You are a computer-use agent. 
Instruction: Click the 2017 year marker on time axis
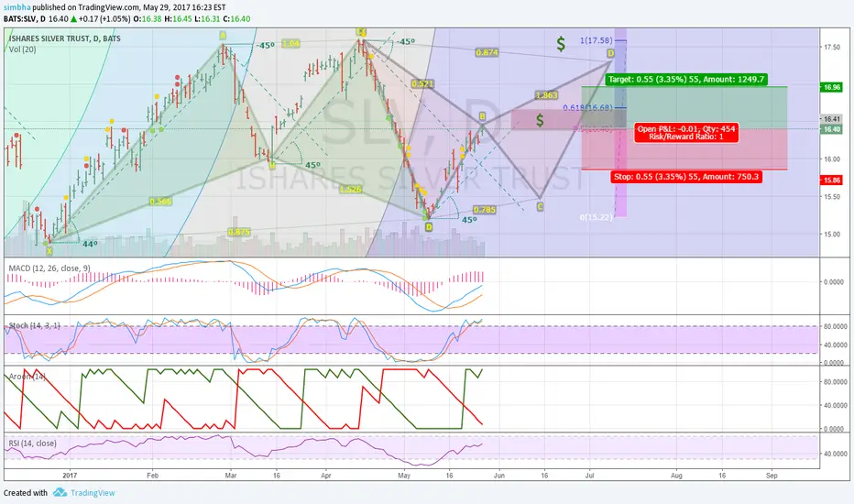70,475
